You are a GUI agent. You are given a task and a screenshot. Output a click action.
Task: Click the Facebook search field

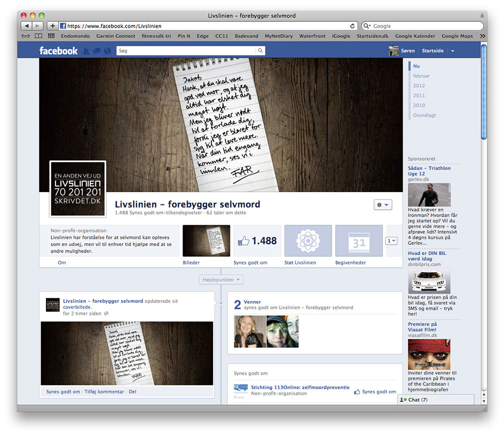click(x=186, y=51)
